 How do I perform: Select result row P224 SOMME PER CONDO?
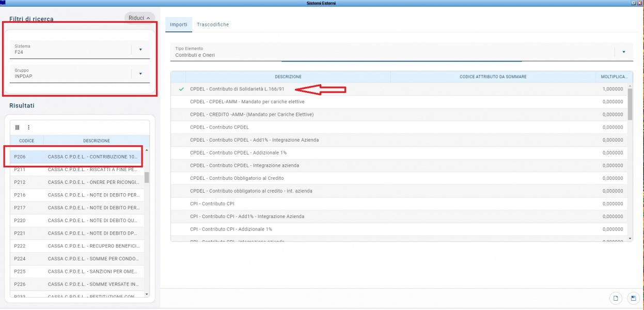click(x=76, y=259)
